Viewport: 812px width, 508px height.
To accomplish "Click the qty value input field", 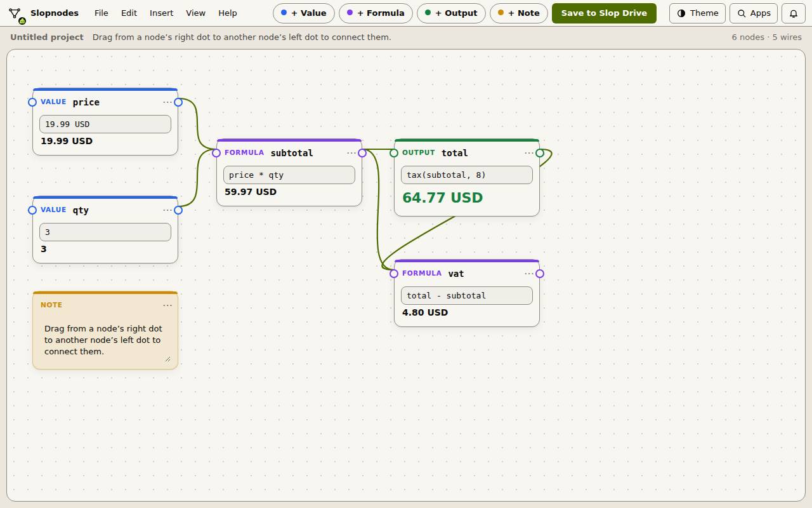I will [x=105, y=232].
